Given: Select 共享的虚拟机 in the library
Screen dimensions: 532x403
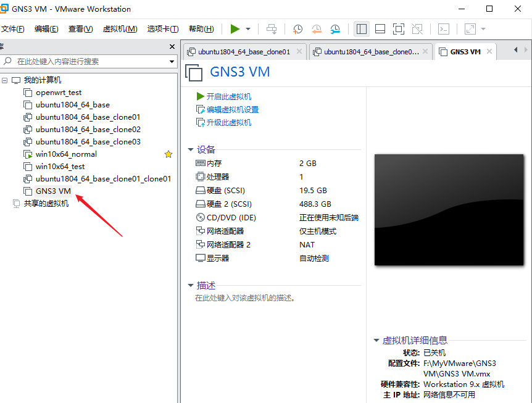Looking at the screenshot, I should click(x=46, y=204).
